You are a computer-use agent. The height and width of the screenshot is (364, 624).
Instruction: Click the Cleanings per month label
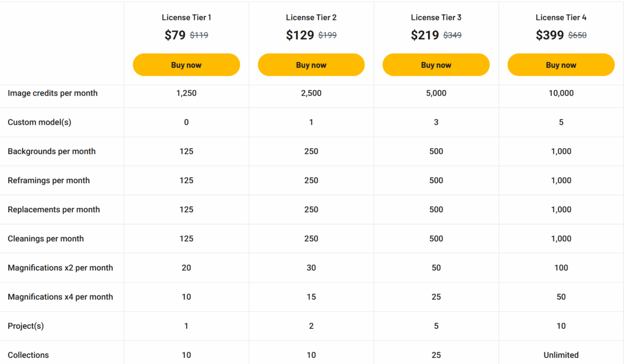[46, 239]
